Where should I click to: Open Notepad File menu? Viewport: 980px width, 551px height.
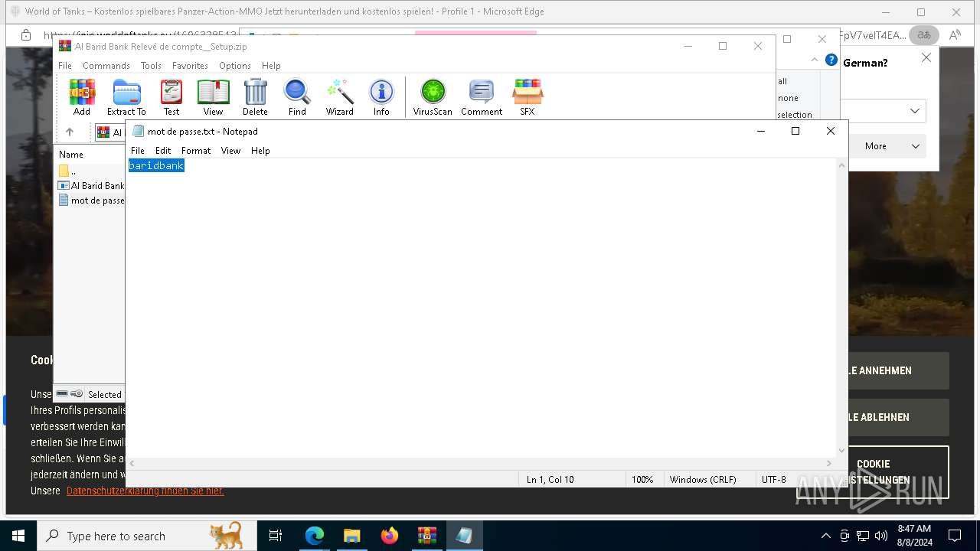tap(138, 151)
